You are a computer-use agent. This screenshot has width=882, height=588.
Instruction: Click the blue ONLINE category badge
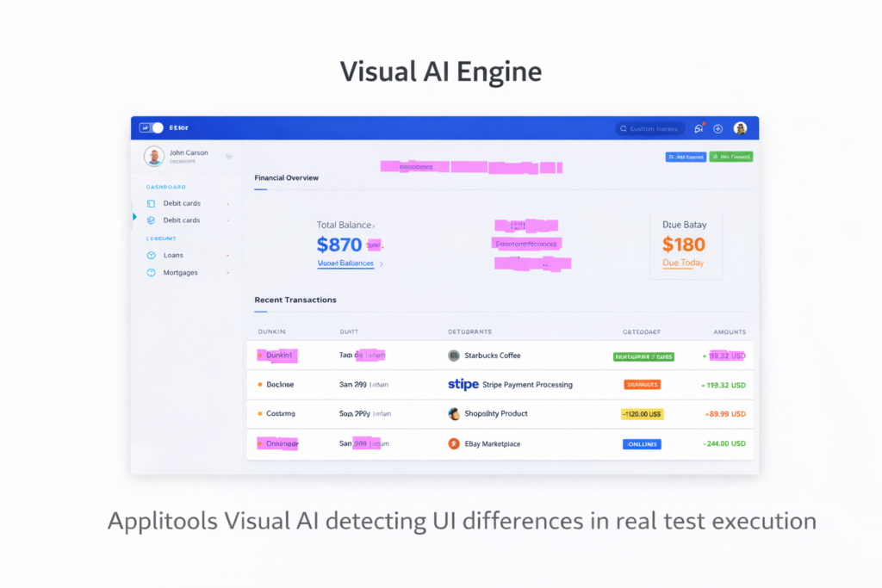point(641,443)
